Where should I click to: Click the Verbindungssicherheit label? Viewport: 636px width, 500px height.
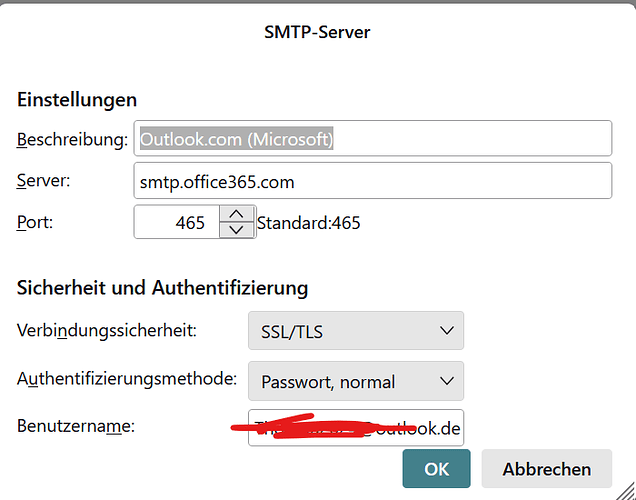click(107, 330)
